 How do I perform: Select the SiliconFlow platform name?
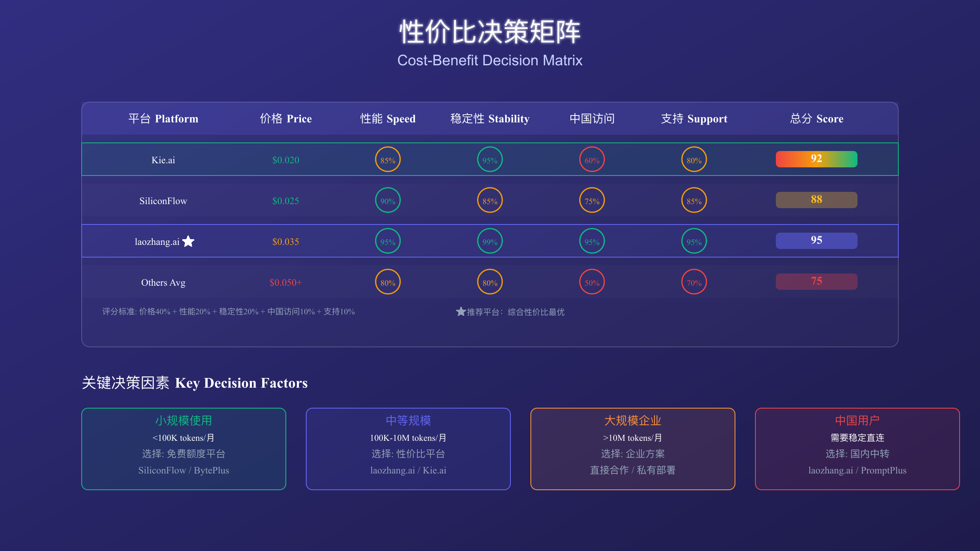click(163, 201)
